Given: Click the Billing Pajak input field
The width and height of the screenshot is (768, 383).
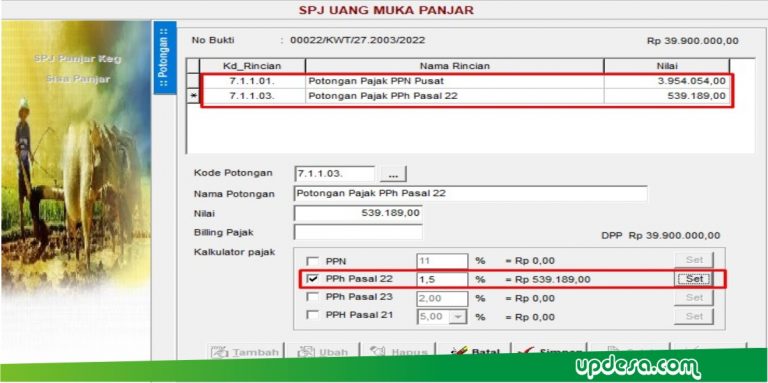Looking at the screenshot, I should click(x=358, y=232).
